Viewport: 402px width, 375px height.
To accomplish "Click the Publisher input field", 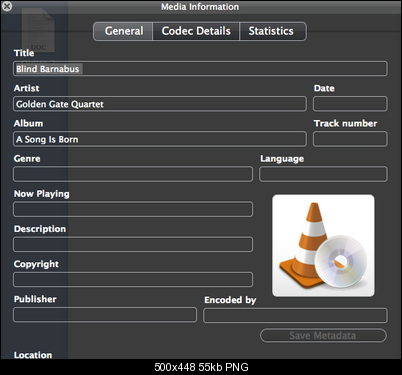I will click(105, 315).
